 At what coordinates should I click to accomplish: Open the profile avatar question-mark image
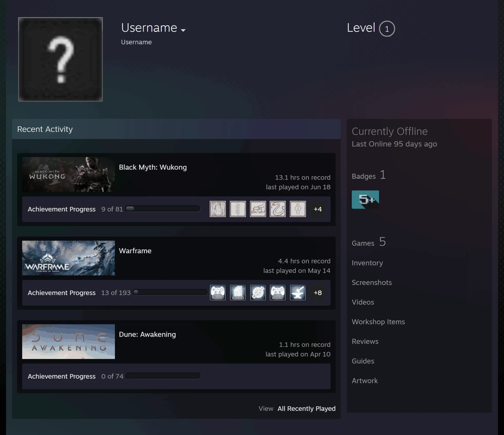pos(60,59)
